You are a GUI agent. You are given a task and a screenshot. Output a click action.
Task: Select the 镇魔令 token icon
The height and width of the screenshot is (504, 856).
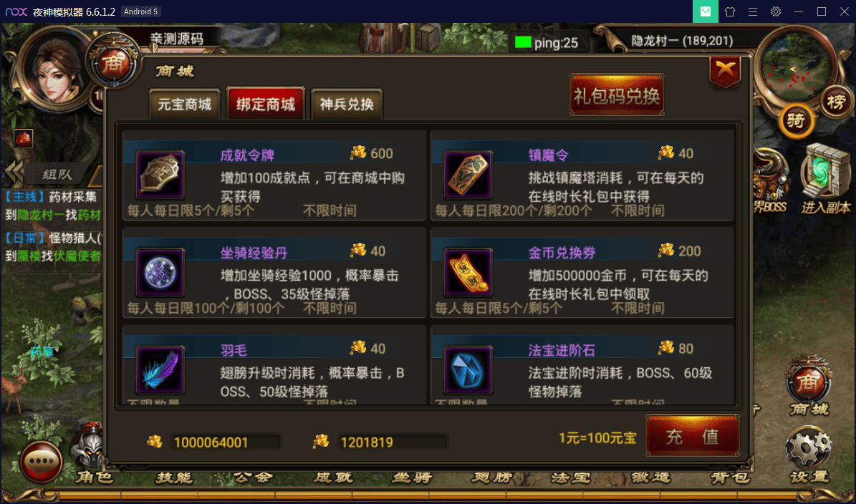468,175
